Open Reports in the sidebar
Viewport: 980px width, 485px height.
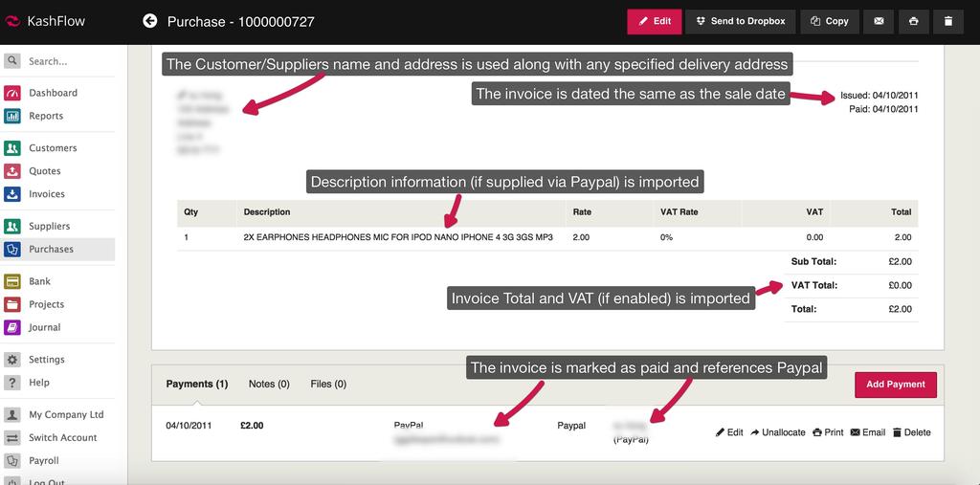click(46, 116)
